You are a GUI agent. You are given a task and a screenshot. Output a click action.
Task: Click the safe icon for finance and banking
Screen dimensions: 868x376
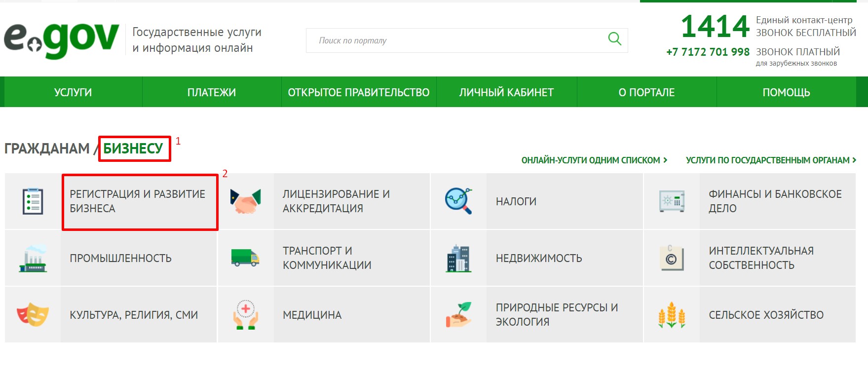pyautogui.click(x=672, y=201)
